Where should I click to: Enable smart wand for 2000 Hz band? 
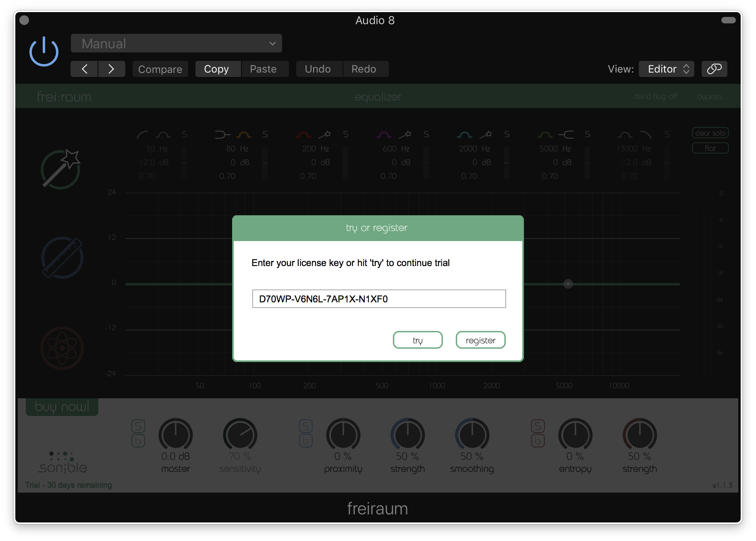(486, 134)
